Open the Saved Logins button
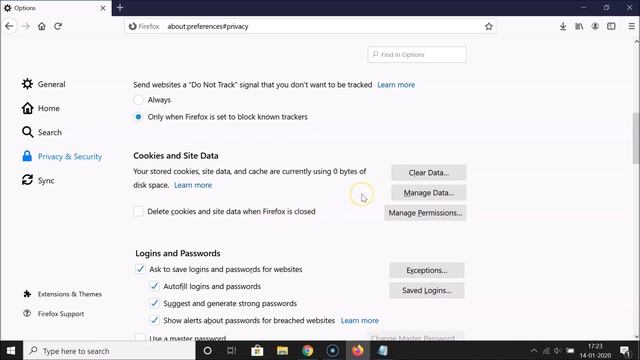Screen dimensions: 640x360 [x=427, y=290]
